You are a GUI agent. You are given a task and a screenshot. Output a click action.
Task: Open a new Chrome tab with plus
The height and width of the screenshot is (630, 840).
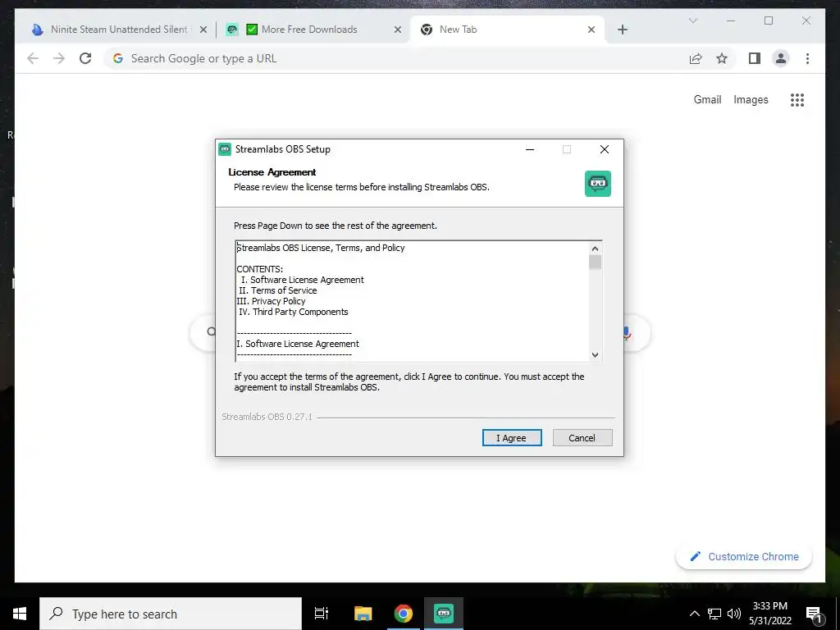622,30
